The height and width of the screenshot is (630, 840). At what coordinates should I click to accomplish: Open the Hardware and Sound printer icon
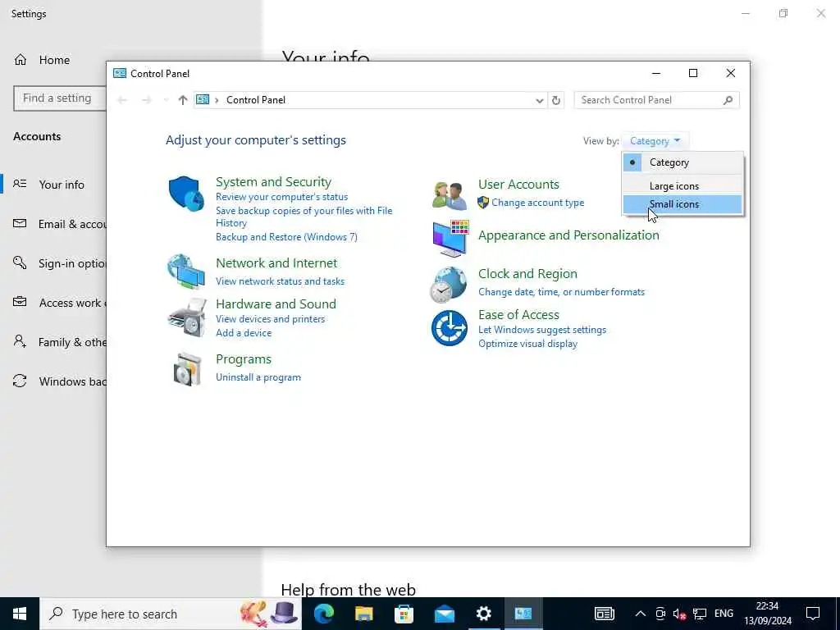(186, 317)
